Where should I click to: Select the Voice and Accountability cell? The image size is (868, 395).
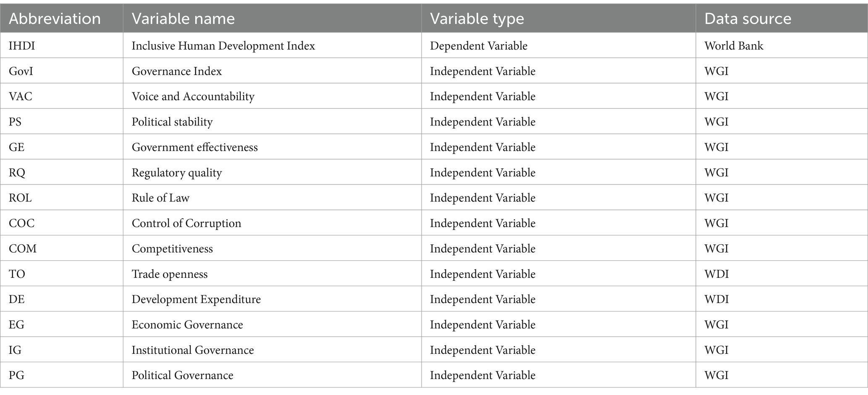pyautogui.click(x=272, y=96)
